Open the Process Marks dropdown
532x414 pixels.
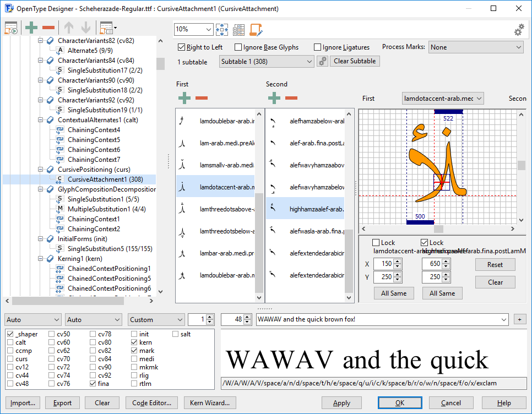476,47
